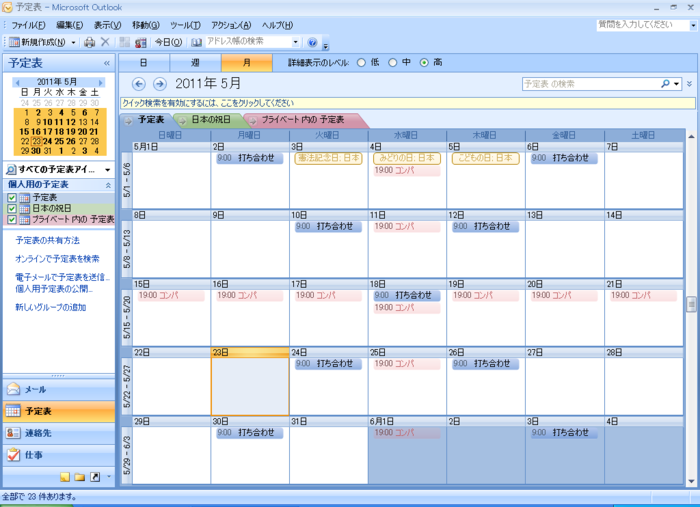Uncheck the 日本の祝日 calendar checkbox
Image resolution: width=700 pixels, height=507 pixels.
[x=12, y=208]
